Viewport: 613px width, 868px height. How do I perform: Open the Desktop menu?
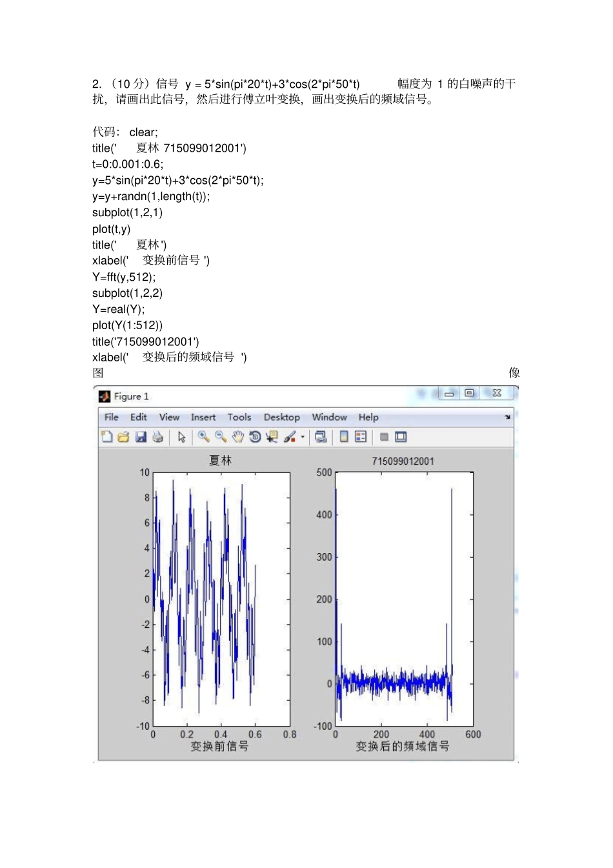coord(281,418)
